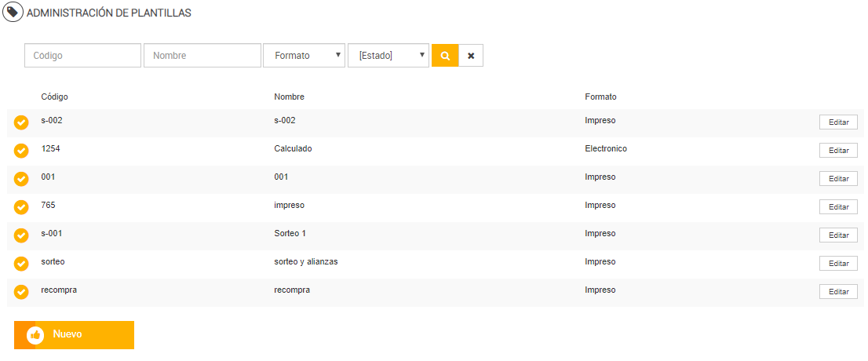Image resolution: width=868 pixels, height=361 pixels.
Task: Toggle the active check for row 001
Action: click(22, 179)
